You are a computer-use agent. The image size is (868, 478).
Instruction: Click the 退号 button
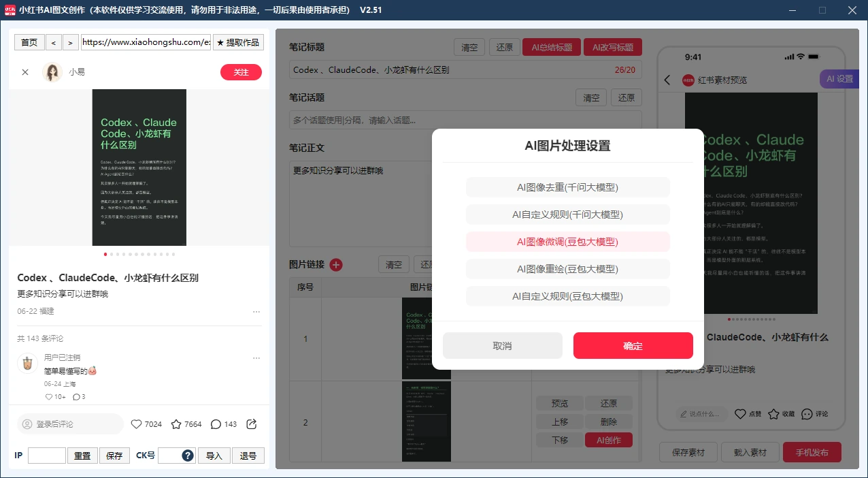click(x=248, y=456)
